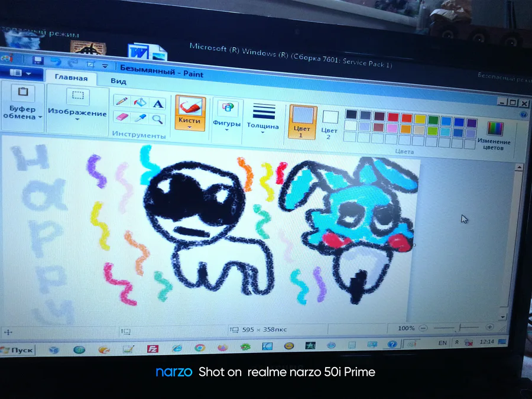This screenshot has width=532, height=399.
Task: Pick the red color swatch
Action: click(392, 117)
